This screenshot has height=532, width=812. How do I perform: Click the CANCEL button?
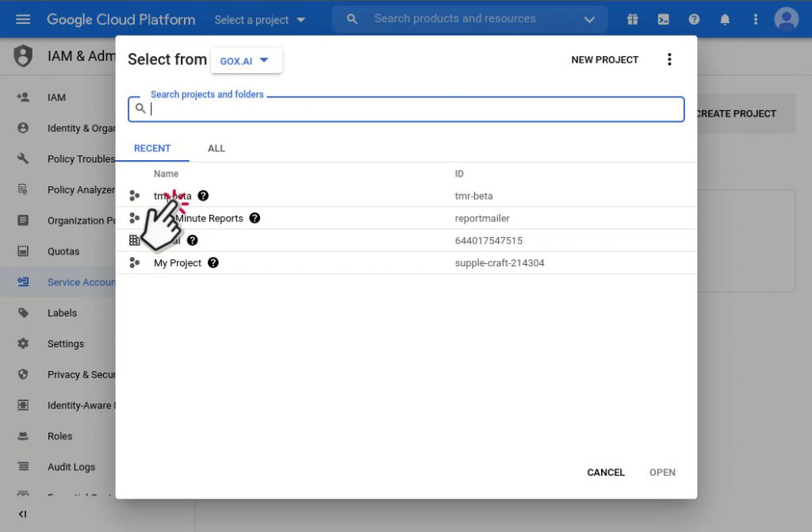pyautogui.click(x=606, y=473)
